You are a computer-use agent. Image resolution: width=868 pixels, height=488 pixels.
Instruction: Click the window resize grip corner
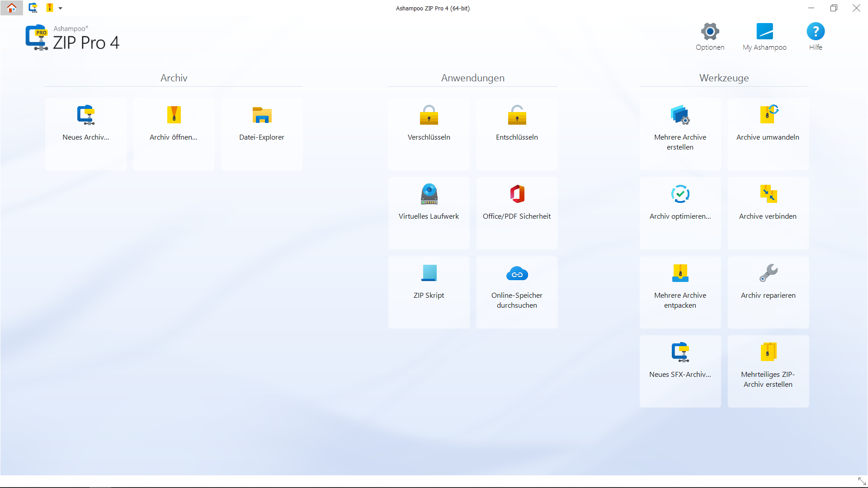[x=862, y=481]
